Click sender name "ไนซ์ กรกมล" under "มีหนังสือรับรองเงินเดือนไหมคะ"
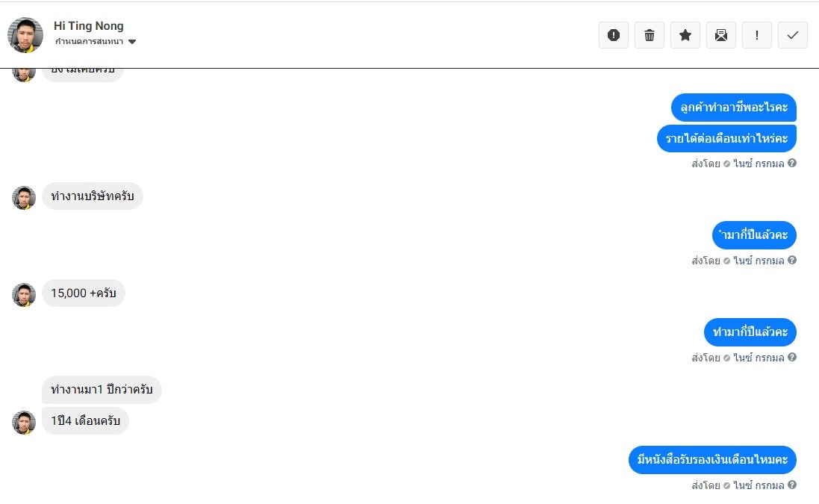819x504 pixels. point(759,485)
